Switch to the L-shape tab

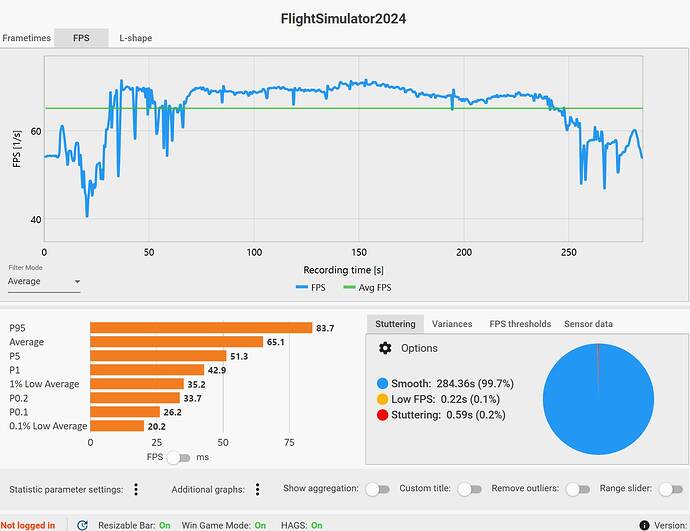pyautogui.click(x=136, y=38)
